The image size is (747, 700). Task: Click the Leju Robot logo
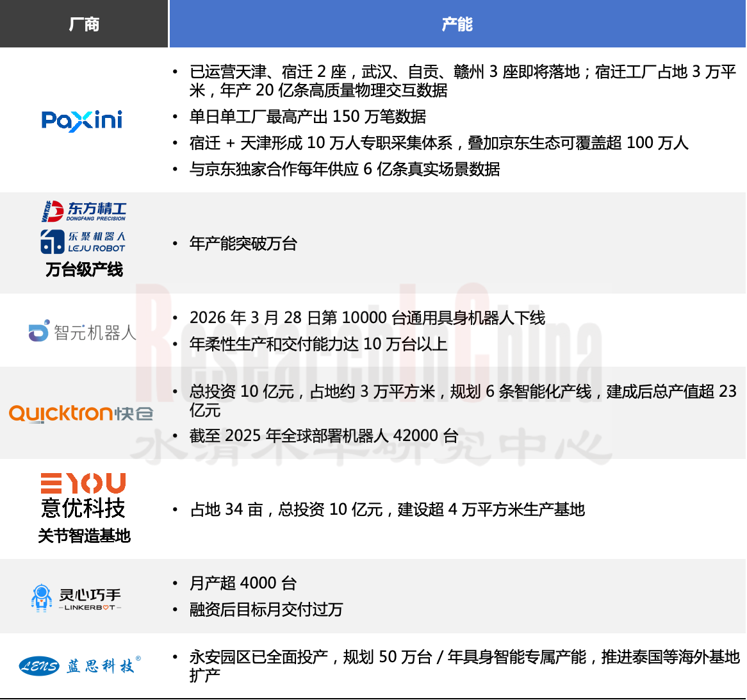83,242
